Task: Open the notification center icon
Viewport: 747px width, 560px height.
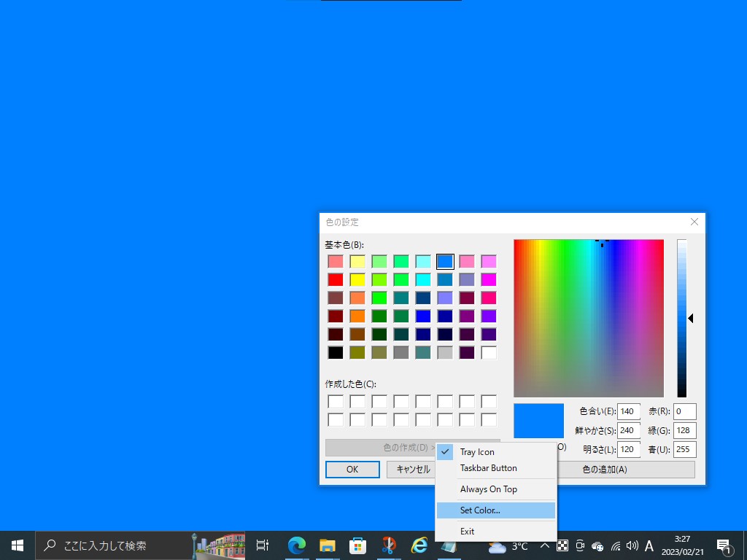Action: click(x=724, y=545)
